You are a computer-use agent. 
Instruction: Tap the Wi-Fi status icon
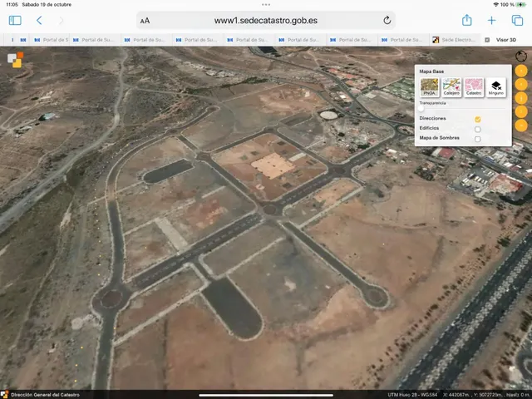(496, 4)
